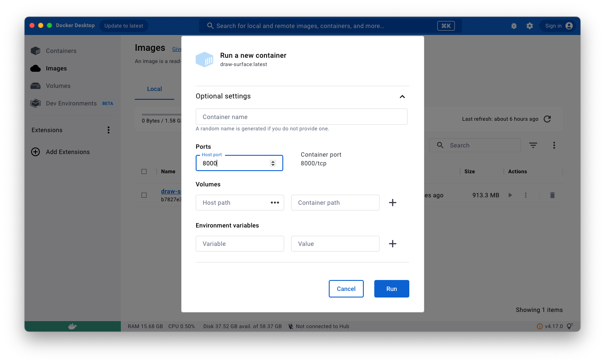Focus the Container name field
The image size is (605, 364).
click(x=302, y=117)
